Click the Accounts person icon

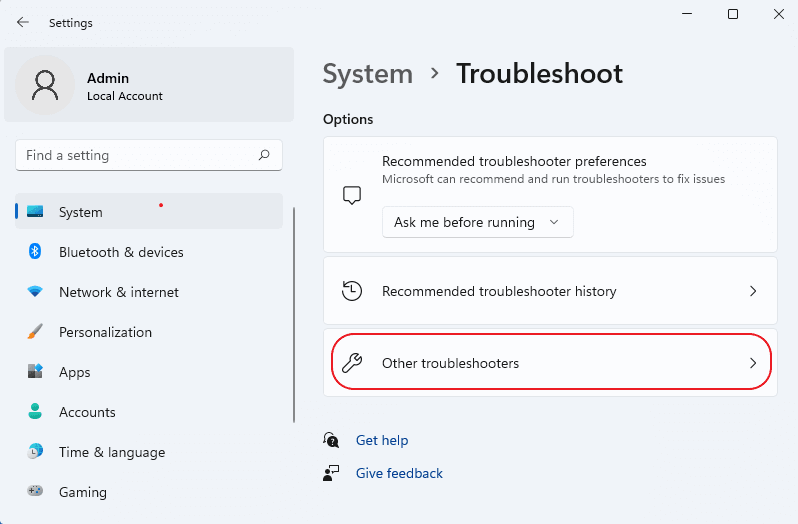point(35,411)
